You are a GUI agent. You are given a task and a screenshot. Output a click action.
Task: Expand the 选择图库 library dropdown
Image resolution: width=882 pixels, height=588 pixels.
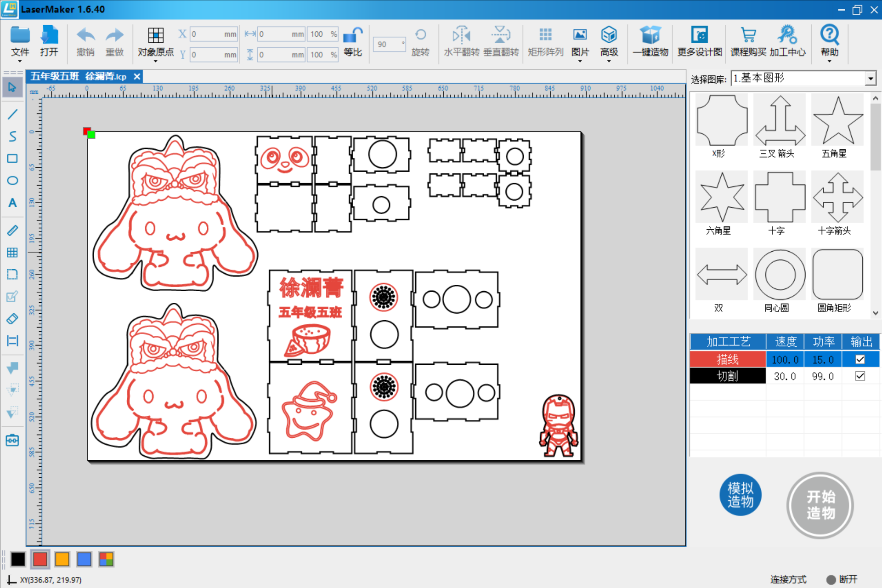871,79
